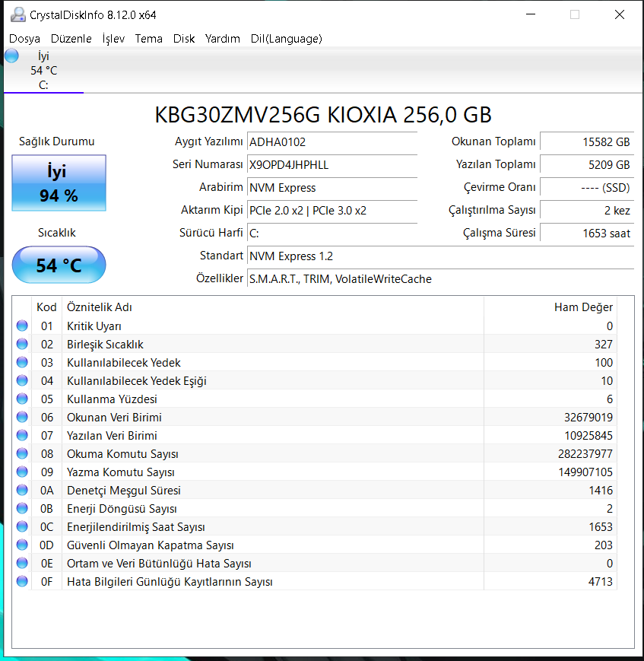Open the Yardım menu
This screenshot has width=644, height=661.
coord(222,39)
